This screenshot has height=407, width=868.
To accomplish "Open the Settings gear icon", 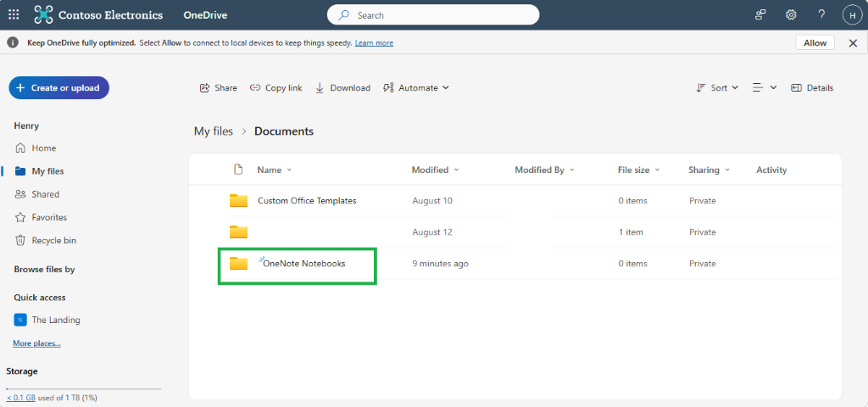I will (x=791, y=15).
